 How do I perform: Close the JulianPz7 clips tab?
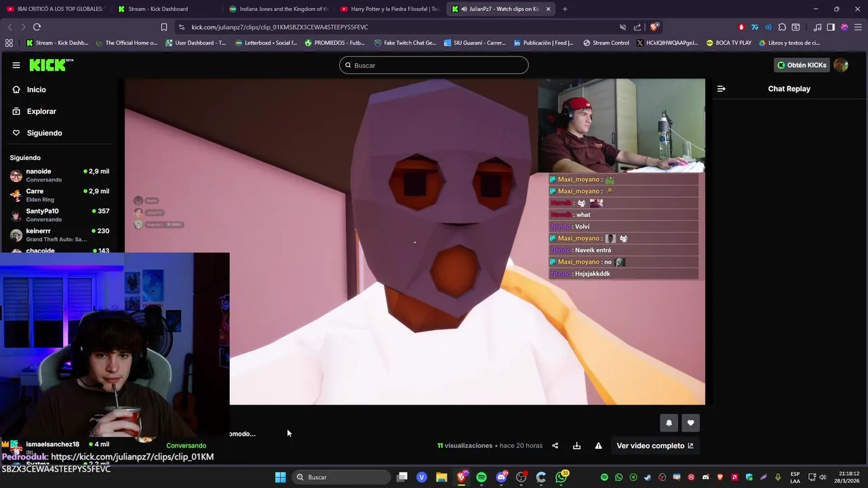coord(548,9)
